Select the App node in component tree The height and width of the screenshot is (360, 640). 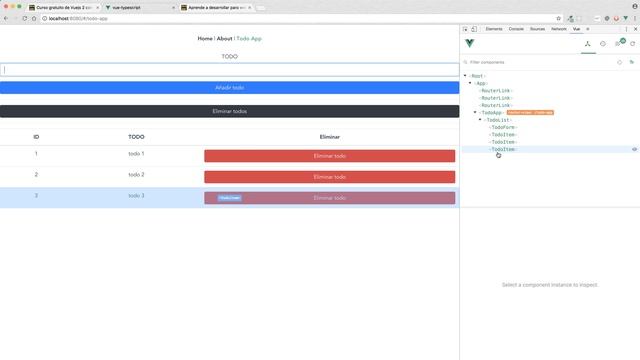click(x=481, y=83)
